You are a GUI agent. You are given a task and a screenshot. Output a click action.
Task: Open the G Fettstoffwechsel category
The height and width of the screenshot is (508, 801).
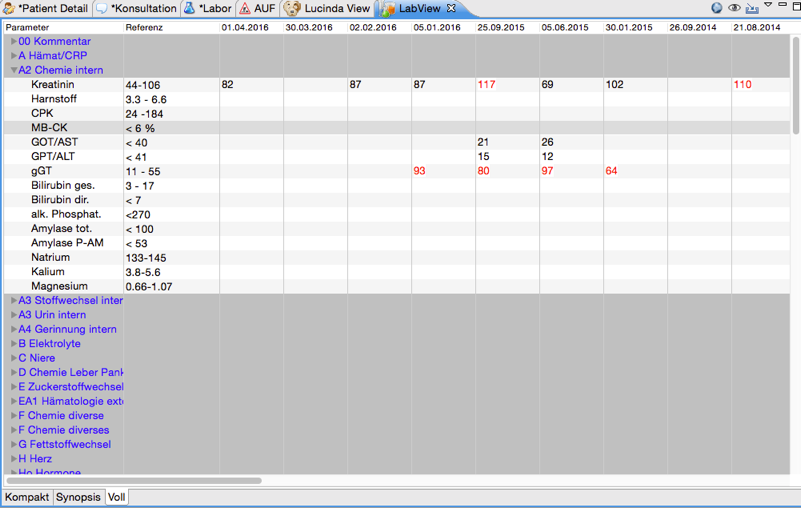coord(64,444)
